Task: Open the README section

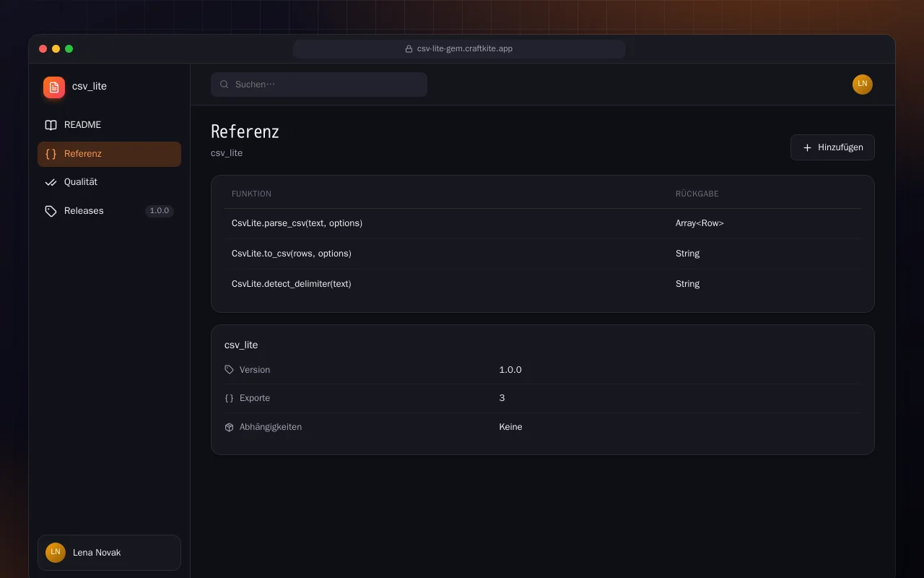Action: 109,125
